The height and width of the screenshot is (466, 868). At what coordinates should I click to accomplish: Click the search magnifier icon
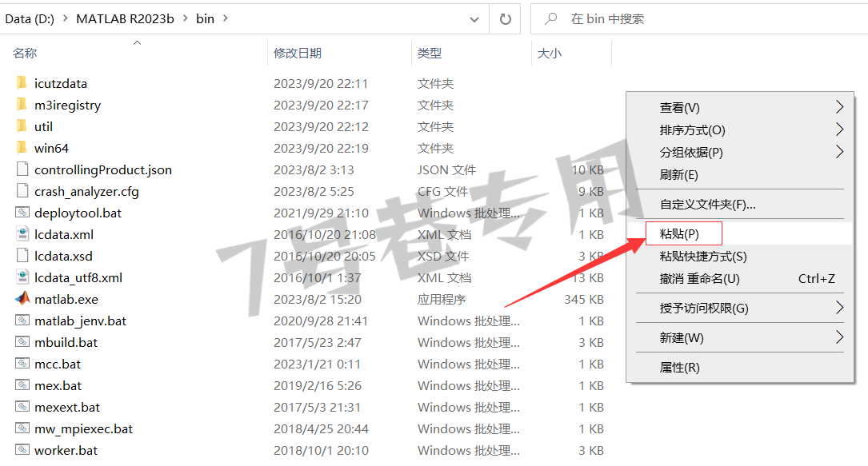click(x=551, y=19)
